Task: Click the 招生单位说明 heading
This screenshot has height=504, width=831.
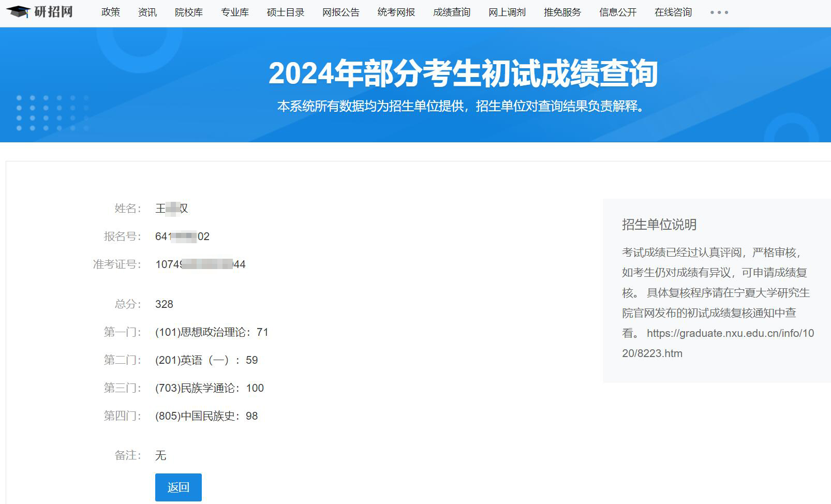Action: (659, 225)
